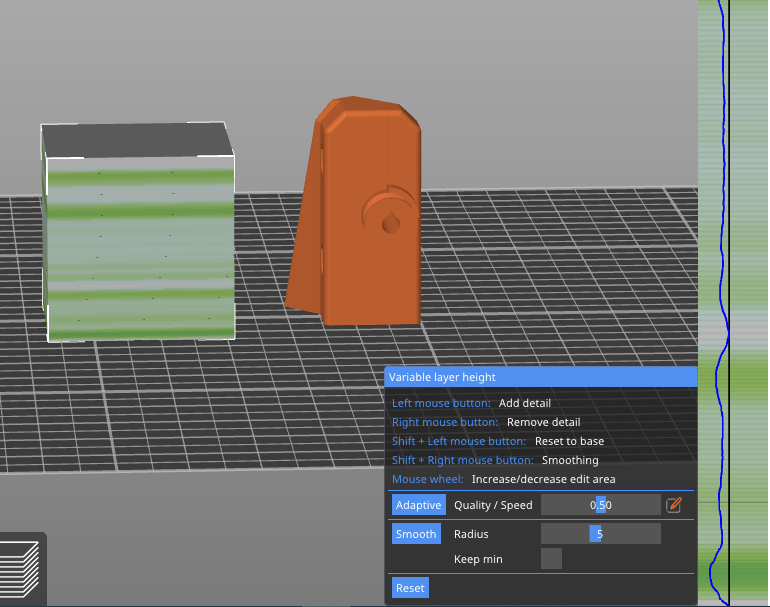Viewport: 770px width, 607px height.
Task: Click 'Increase/decrease edit area' text
Action: coord(543,479)
